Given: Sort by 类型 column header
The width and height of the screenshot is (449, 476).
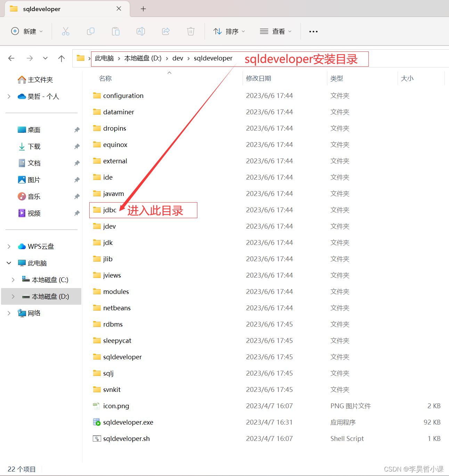Looking at the screenshot, I should point(337,79).
